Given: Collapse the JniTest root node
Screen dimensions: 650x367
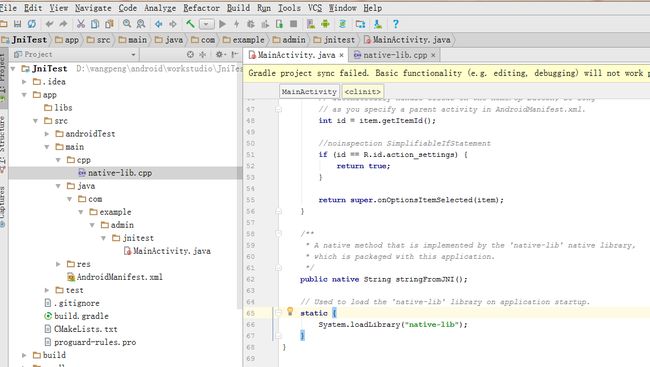Looking at the screenshot, I should 13,68.
